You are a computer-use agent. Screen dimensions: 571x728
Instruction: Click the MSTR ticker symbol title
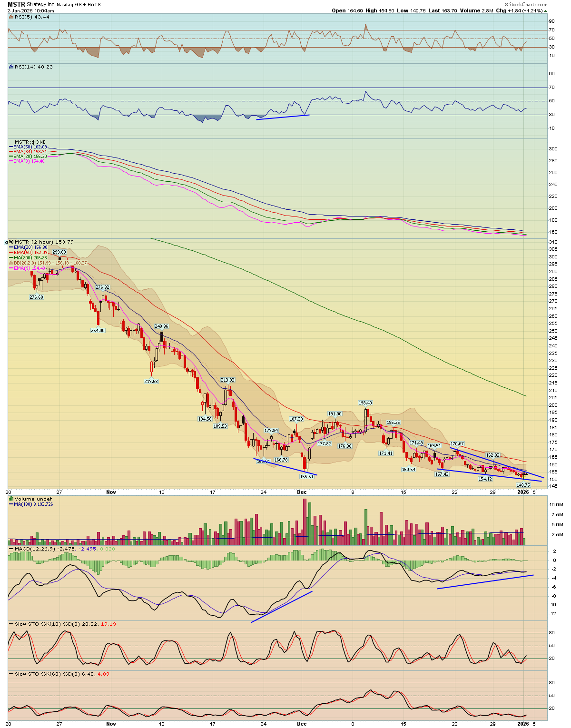click(x=16, y=4)
